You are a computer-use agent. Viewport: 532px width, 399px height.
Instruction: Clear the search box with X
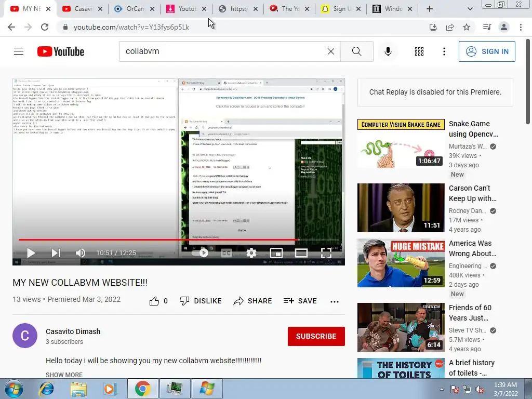click(331, 51)
